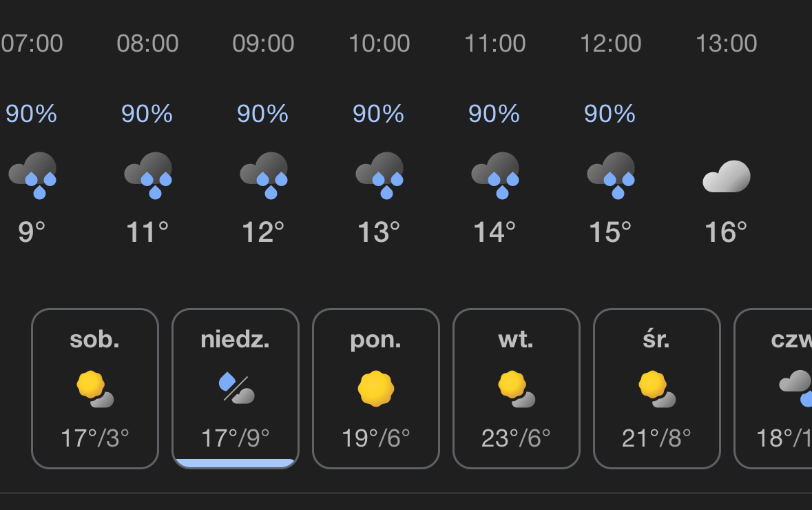Viewport: 812px width, 510px height.
Task: Click the blue selection bar under niedz.
Action: [236, 463]
